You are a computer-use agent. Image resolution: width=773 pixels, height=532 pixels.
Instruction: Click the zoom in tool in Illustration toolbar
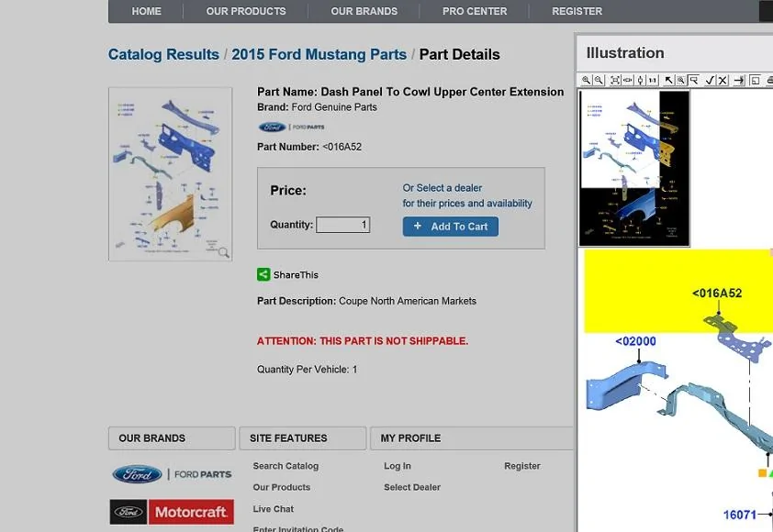point(586,80)
